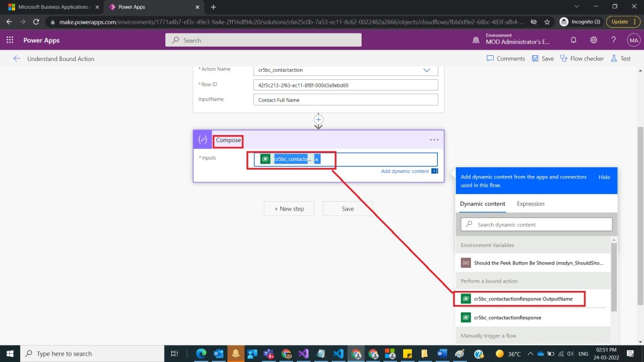644x362 pixels.
Task: Remove the cr5bc_contacta token from Inputs
Action: 316,160
